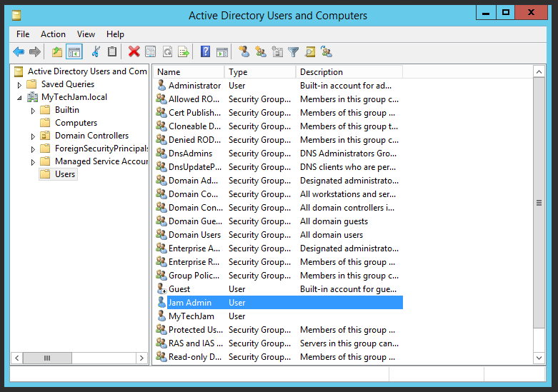Sort by the Type column header
The height and width of the screenshot is (392, 558).
click(260, 72)
